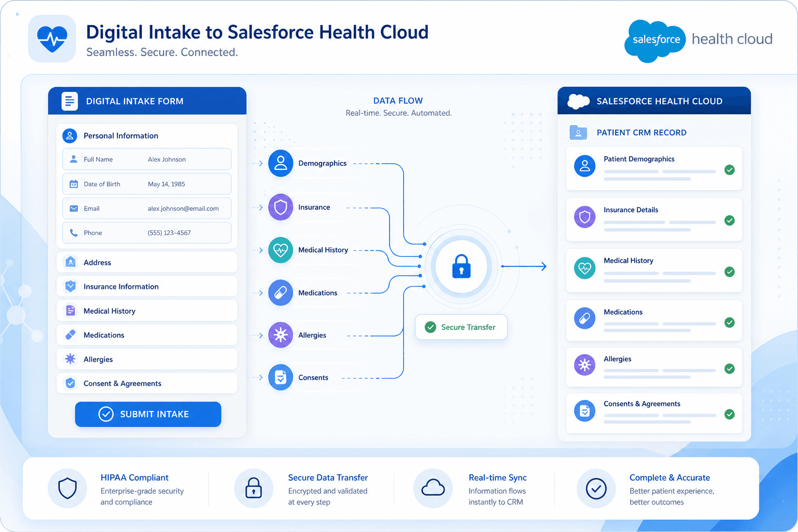
Task: Click the CRM Allergies green checkmark
Action: click(x=729, y=369)
